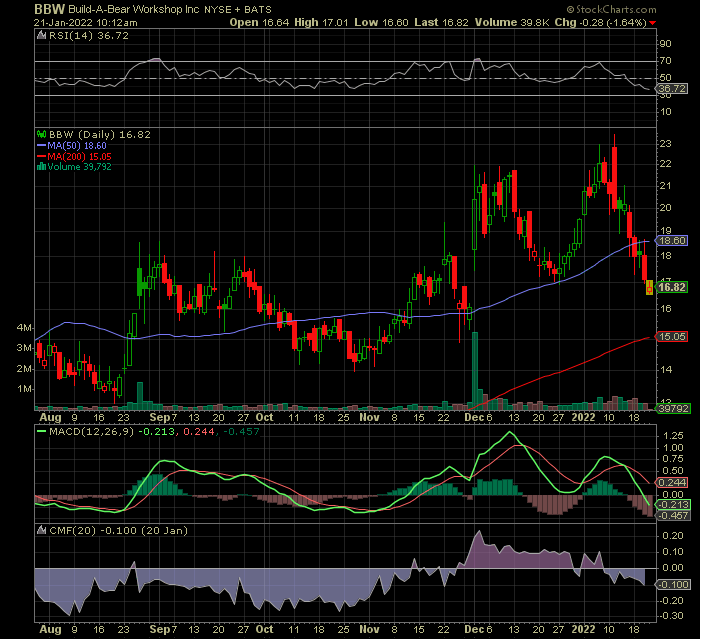Click the 0.20 CMF axis label
714x639 pixels.
click(673, 536)
